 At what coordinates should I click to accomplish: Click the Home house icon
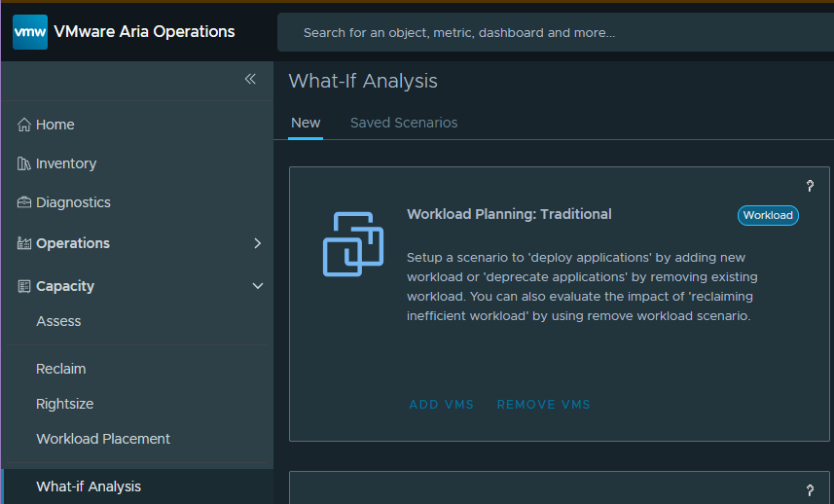click(24, 125)
